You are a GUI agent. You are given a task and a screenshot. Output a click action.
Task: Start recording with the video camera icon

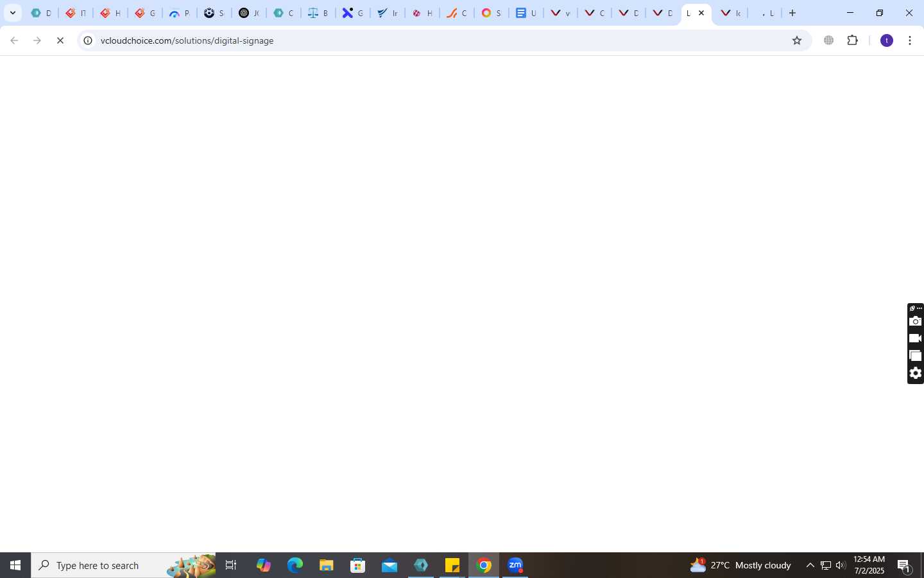(916, 338)
